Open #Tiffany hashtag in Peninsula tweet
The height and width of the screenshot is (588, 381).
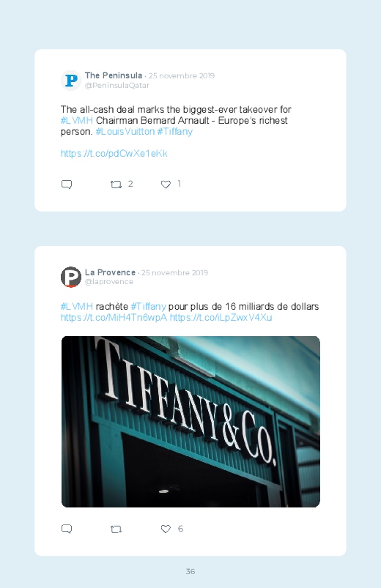coord(174,132)
